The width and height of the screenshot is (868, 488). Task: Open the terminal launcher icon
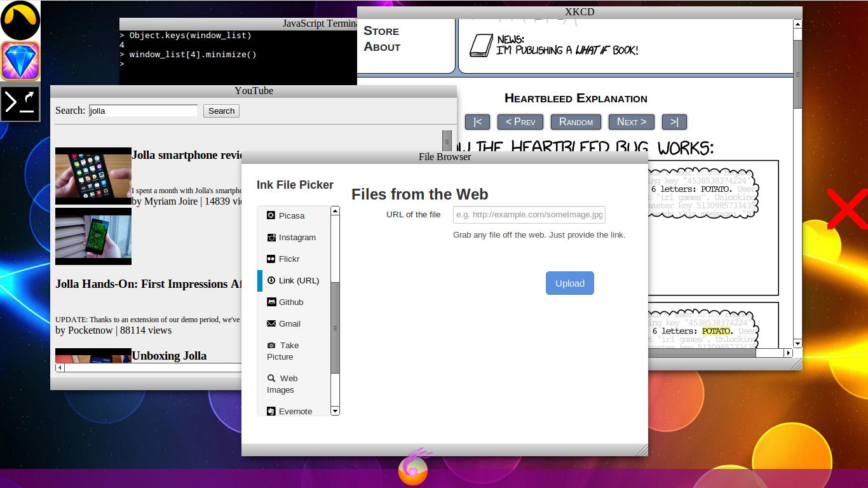(20, 102)
